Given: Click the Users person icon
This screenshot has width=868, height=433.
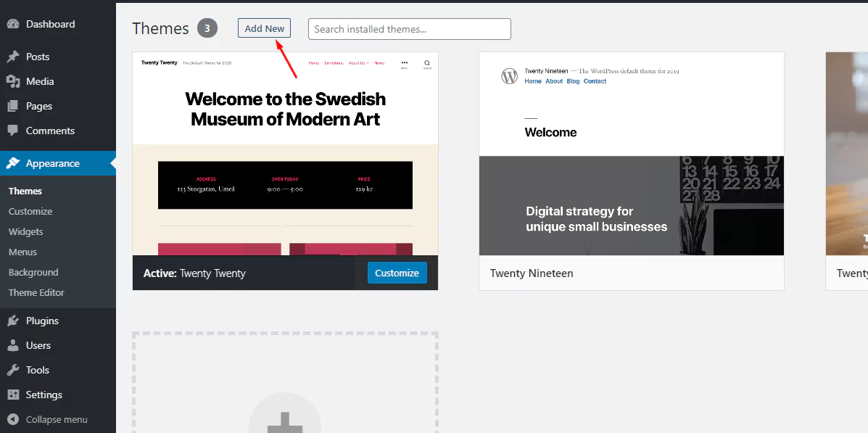Looking at the screenshot, I should [x=13, y=345].
